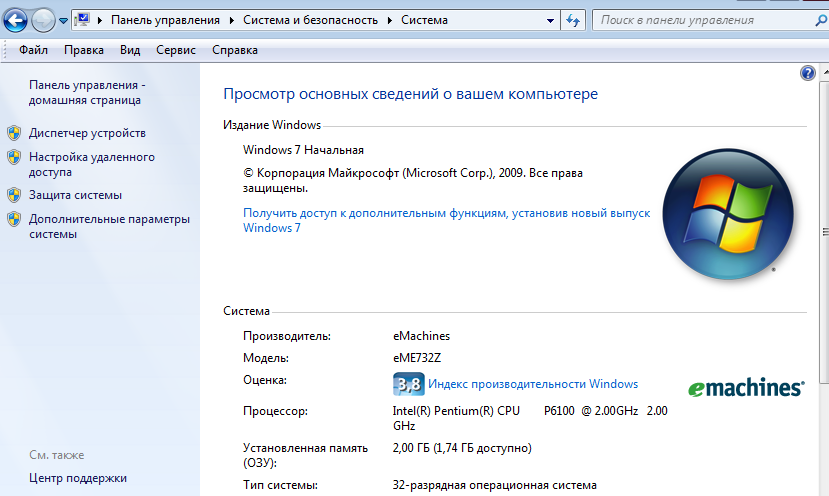The height and width of the screenshot is (496, 829).
Task: Open the Вид menu
Action: click(x=130, y=50)
